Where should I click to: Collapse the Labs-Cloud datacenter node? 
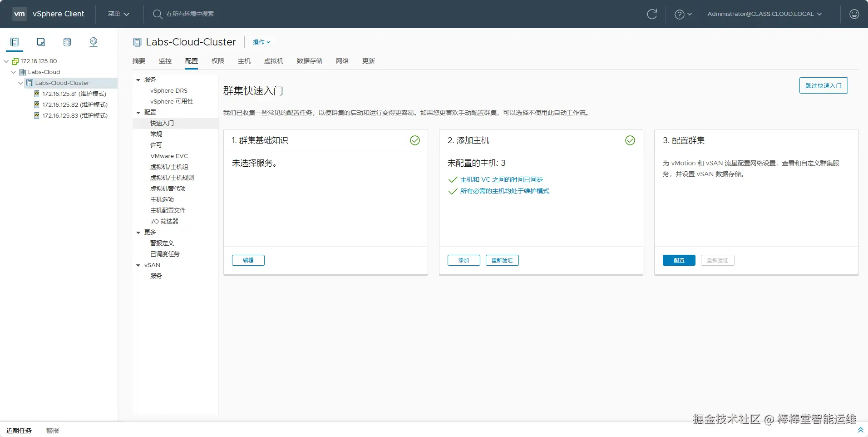point(14,72)
